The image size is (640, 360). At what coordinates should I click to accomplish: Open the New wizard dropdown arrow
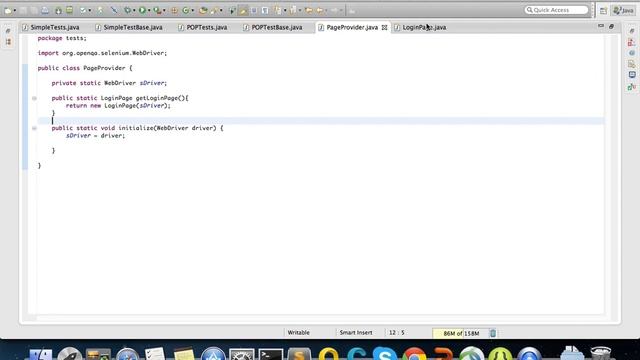[x=15, y=11]
